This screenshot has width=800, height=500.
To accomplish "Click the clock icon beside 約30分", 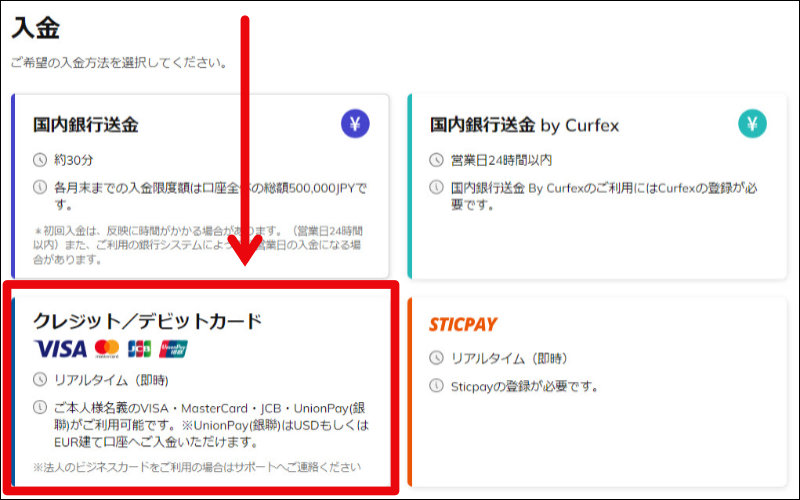I will point(40,159).
